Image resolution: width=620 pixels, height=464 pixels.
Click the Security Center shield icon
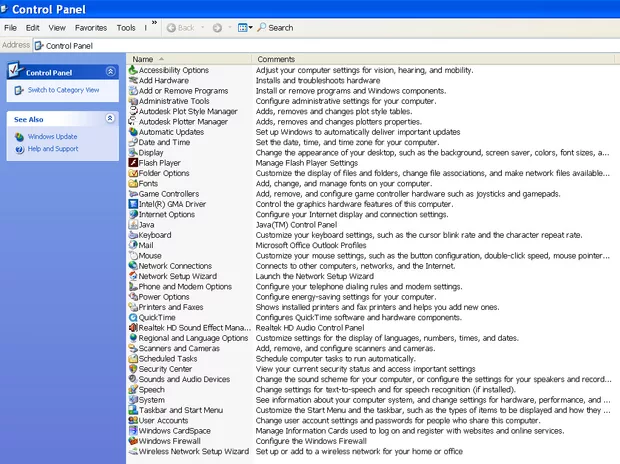pyautogui.click(x=133, y=369)
